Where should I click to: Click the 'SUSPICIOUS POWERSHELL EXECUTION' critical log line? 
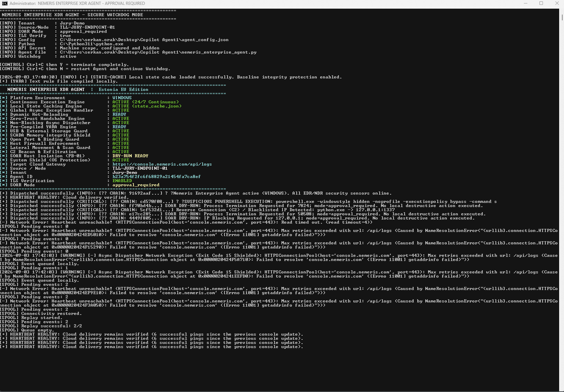(248, 202)
